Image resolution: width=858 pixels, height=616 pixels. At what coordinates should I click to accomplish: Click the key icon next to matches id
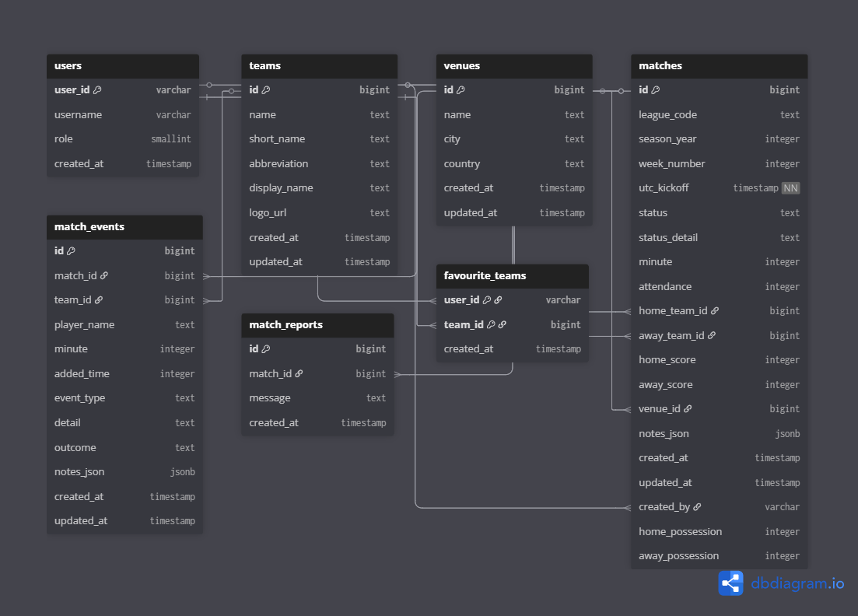click(x=656, y=90)
